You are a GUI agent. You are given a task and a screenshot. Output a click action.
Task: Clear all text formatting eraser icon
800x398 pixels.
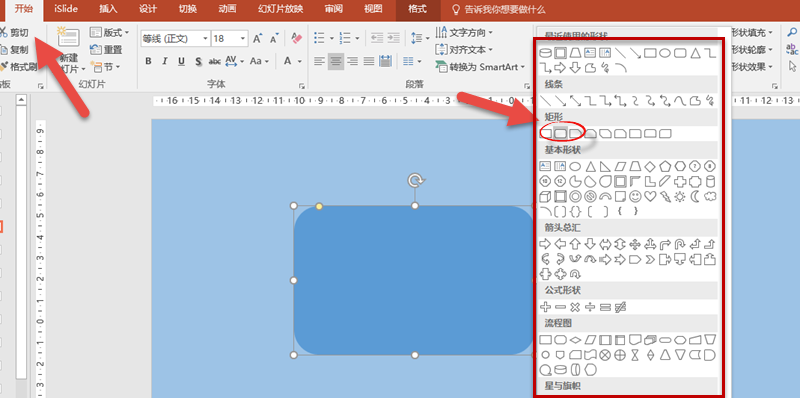coord(296,38)
